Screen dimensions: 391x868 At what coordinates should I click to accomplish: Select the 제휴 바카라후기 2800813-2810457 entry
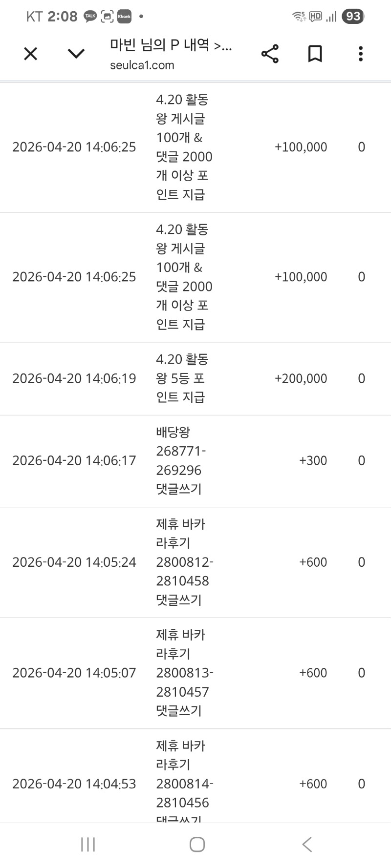pos(184,673)
